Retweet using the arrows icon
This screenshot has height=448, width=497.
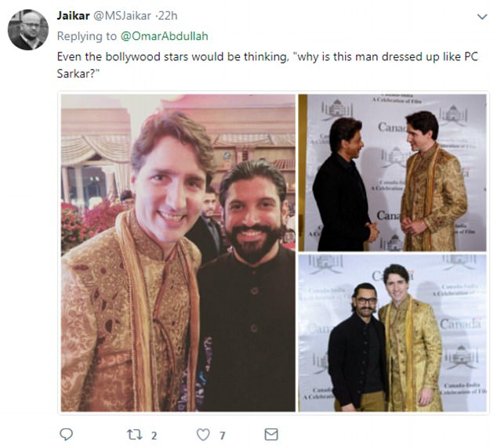[135, 435]
